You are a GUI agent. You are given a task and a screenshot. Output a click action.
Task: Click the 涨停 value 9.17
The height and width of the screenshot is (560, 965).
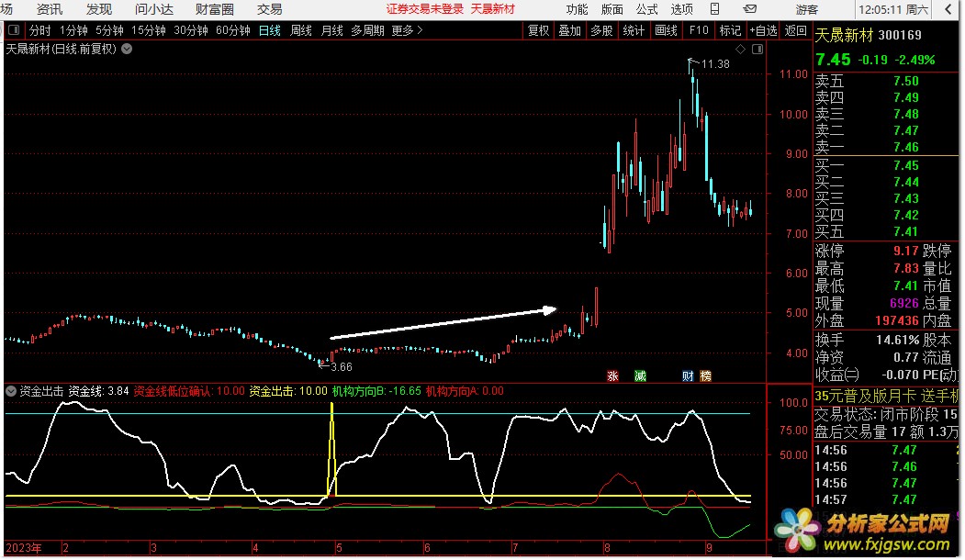pos(906,251)
